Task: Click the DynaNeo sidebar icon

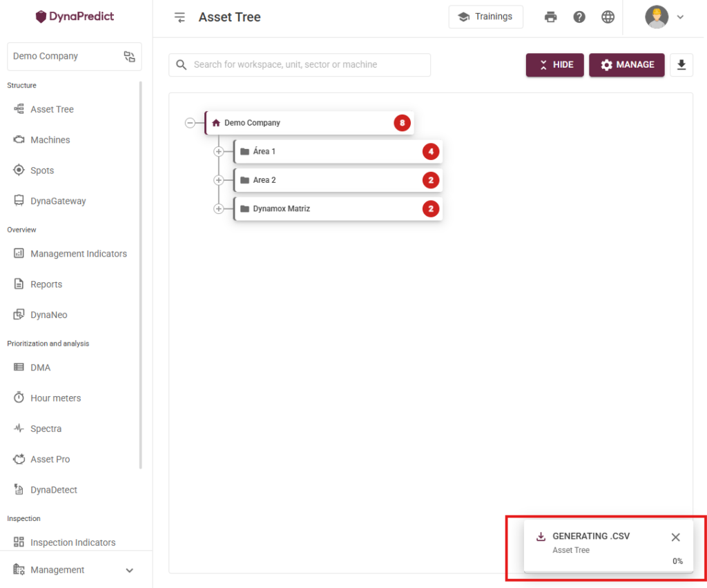Action: pos(19,315)
